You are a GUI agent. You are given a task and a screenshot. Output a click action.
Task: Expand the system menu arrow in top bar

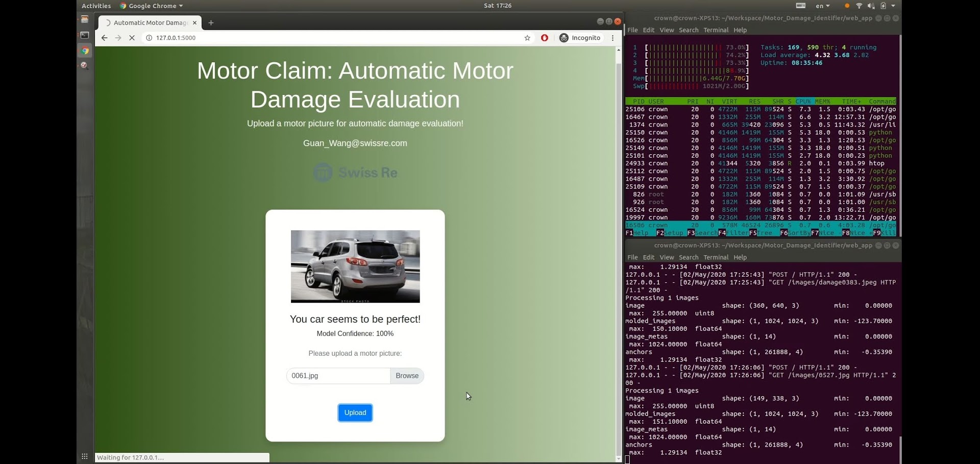coord(893,6)
